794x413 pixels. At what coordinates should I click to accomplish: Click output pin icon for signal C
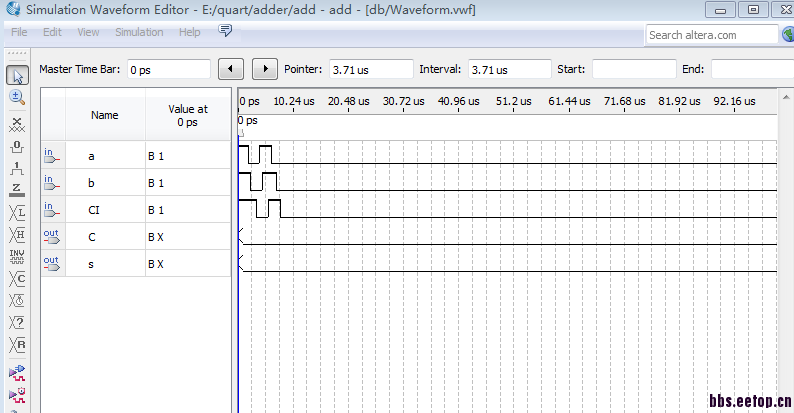[x=52, y=236]
